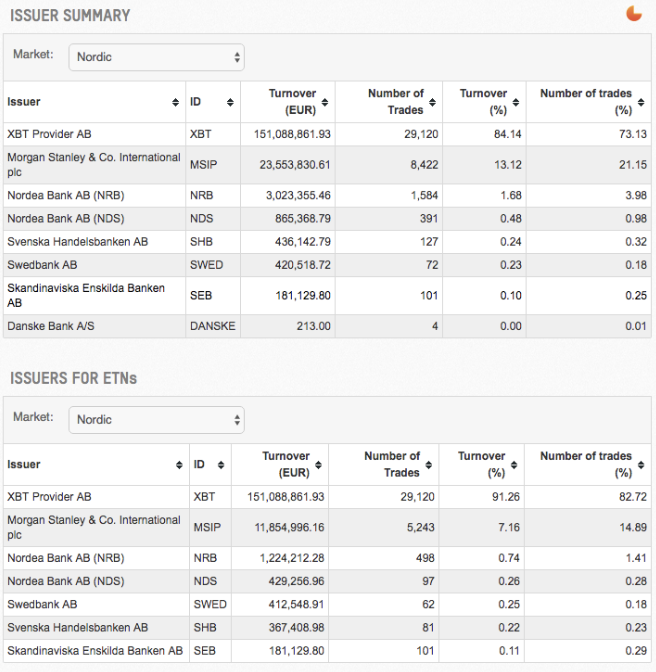The width and height of the screenshot is (656, 672).
Task: Sort ETNs table by Number of Trades arrows
Action: point(429,465)
